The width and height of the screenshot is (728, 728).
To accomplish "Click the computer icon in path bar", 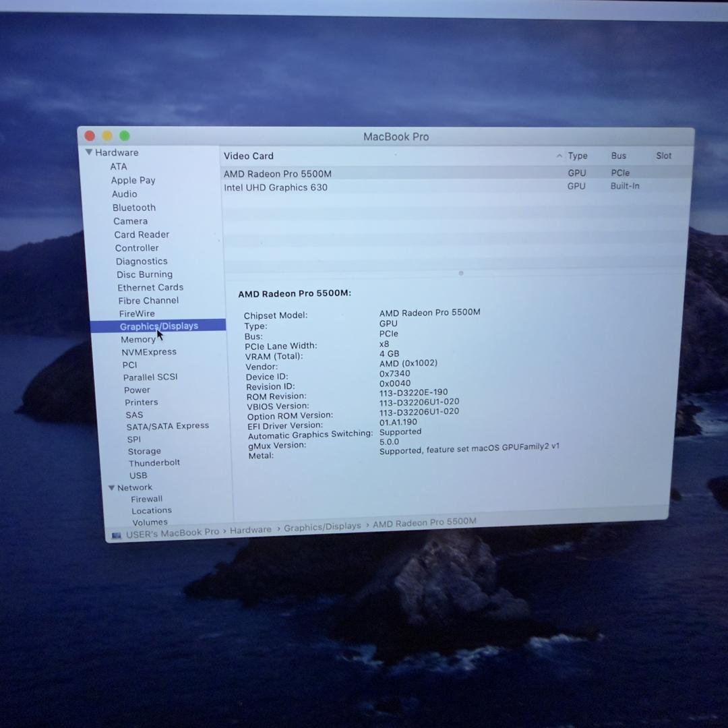I will [x=117, y=535].
